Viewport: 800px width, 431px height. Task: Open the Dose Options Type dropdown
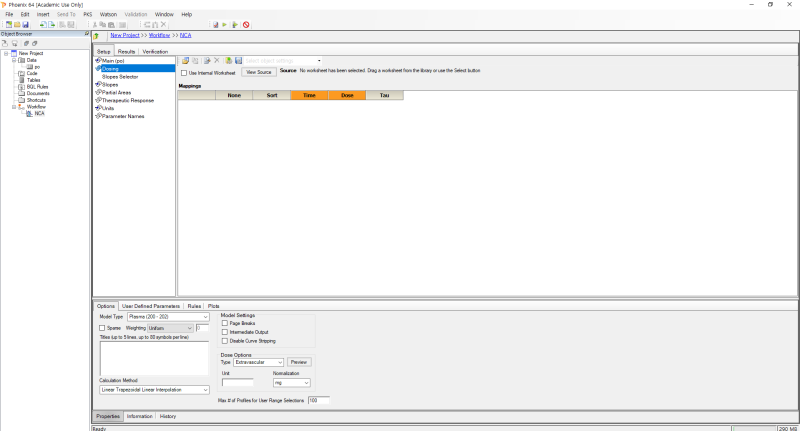[x=280, y=362]
